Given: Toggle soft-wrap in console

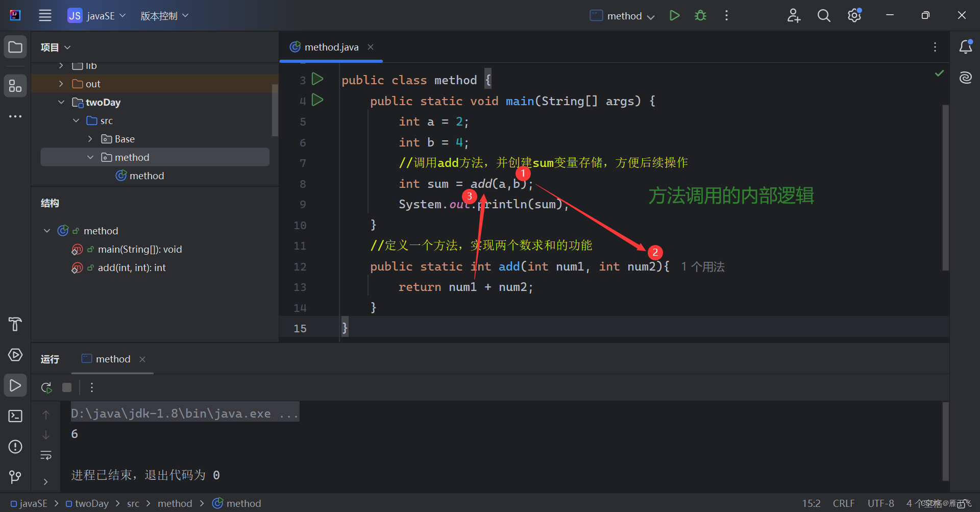Looking at the screenshot, I should point(46,455).
